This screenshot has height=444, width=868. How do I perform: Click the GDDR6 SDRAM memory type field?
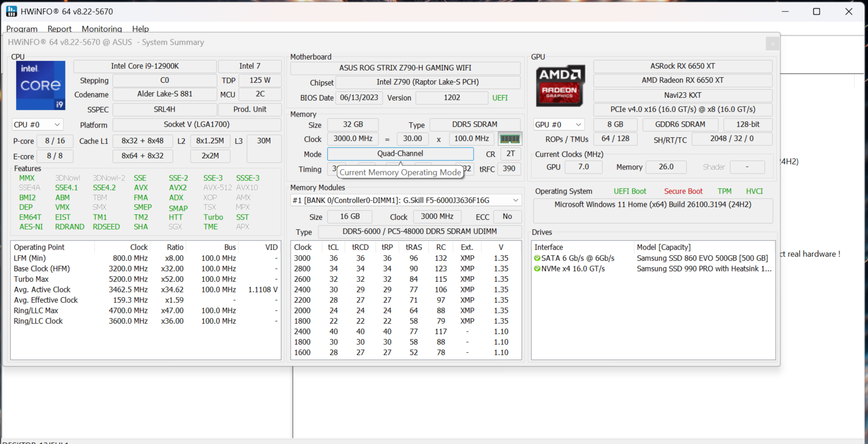680,125
